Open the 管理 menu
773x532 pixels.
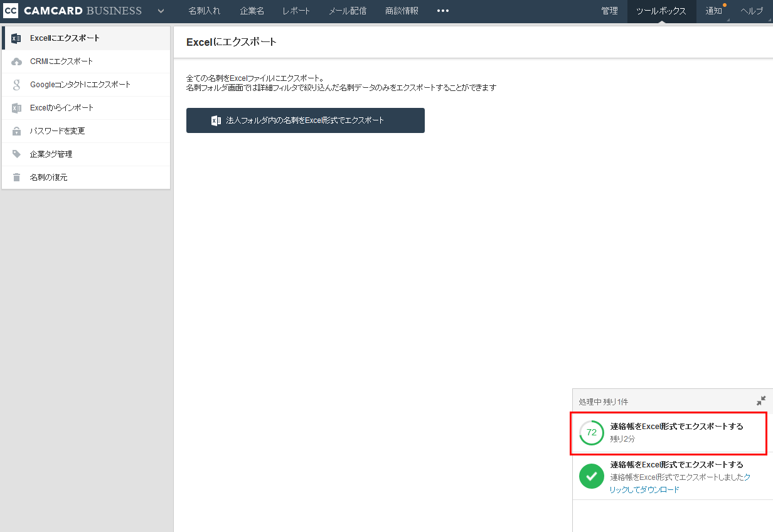[609, 11]
